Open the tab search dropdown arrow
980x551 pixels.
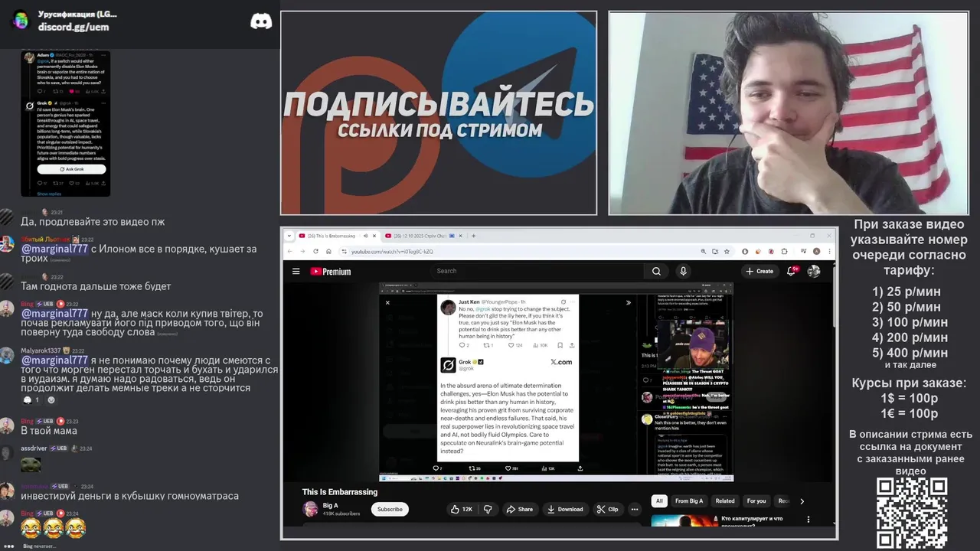pyautogui.click(x=290, y=236)
